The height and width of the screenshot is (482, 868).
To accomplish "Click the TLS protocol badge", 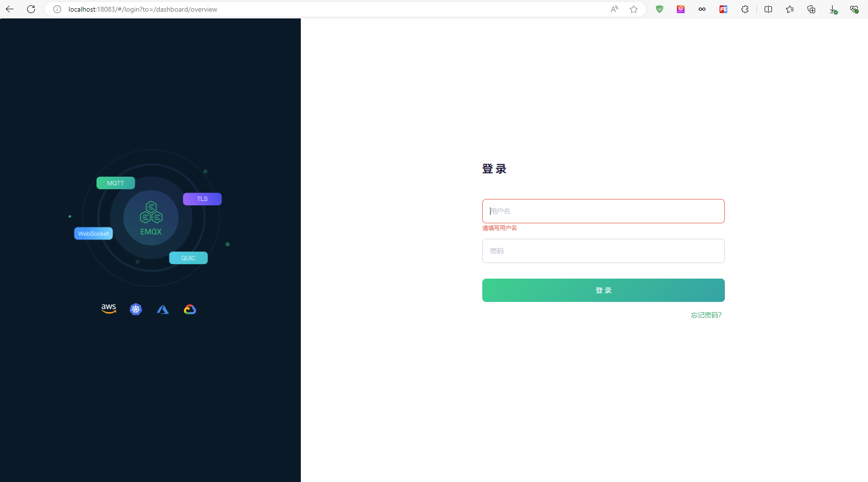I will (202, 199).
